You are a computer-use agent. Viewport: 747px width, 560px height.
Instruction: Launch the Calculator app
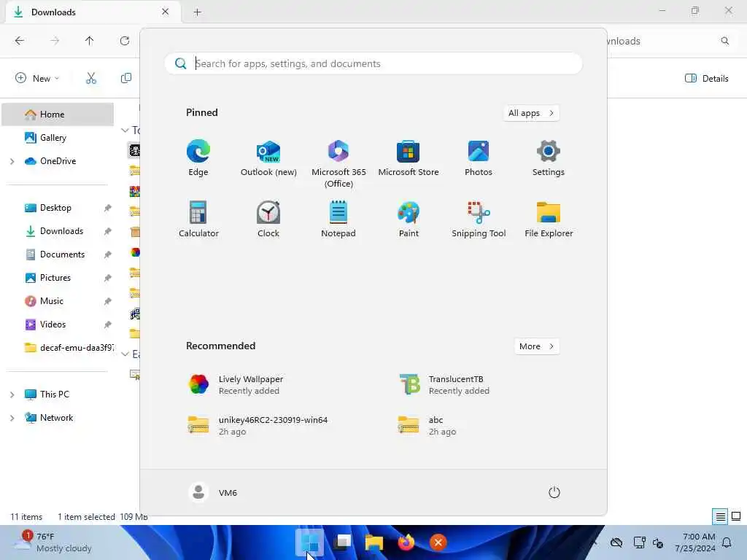click(198, 219)
